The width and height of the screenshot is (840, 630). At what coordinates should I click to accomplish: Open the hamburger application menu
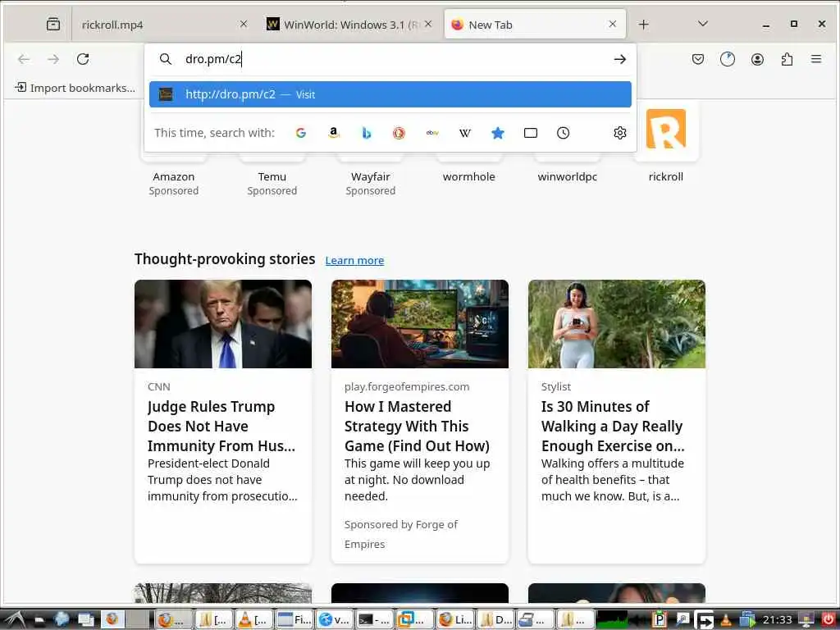point(816,59)
